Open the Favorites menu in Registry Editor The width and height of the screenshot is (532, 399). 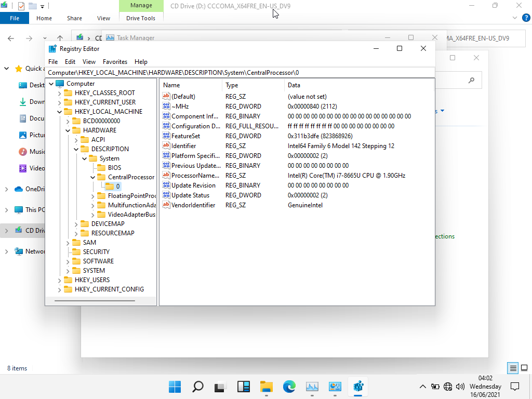[115, 62]
